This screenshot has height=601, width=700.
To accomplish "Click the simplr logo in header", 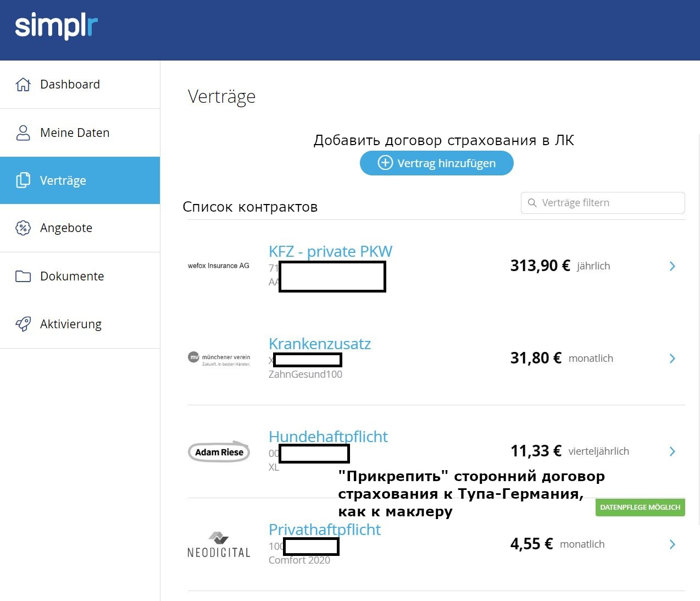I will [x=56, y=26].
